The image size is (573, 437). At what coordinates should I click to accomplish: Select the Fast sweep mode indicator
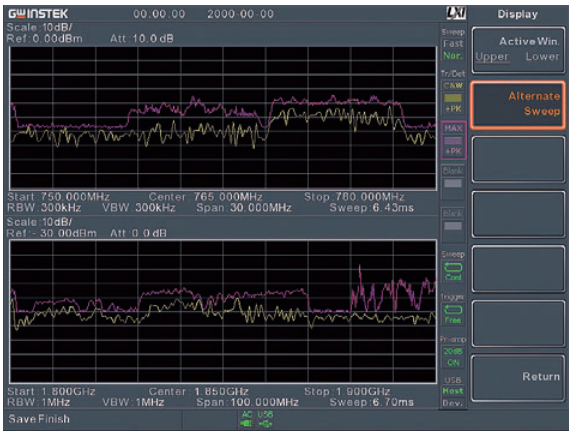pos(453,44)
